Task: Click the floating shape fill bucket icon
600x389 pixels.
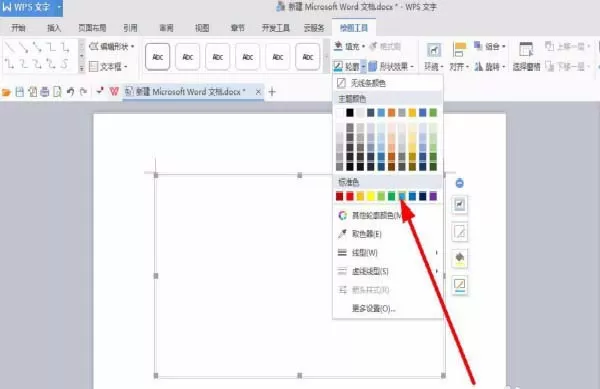Action: click(x=460, y=259)
